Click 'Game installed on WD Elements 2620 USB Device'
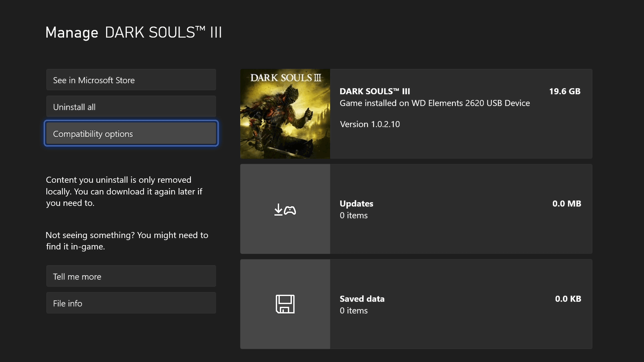 click(x=435, y=103)
